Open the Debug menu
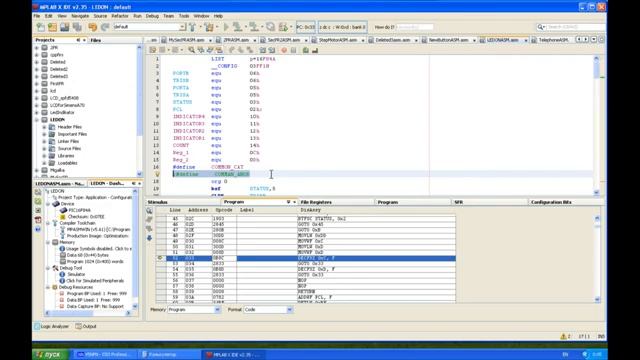The image size is (640, 360). [x=152, y=16]
